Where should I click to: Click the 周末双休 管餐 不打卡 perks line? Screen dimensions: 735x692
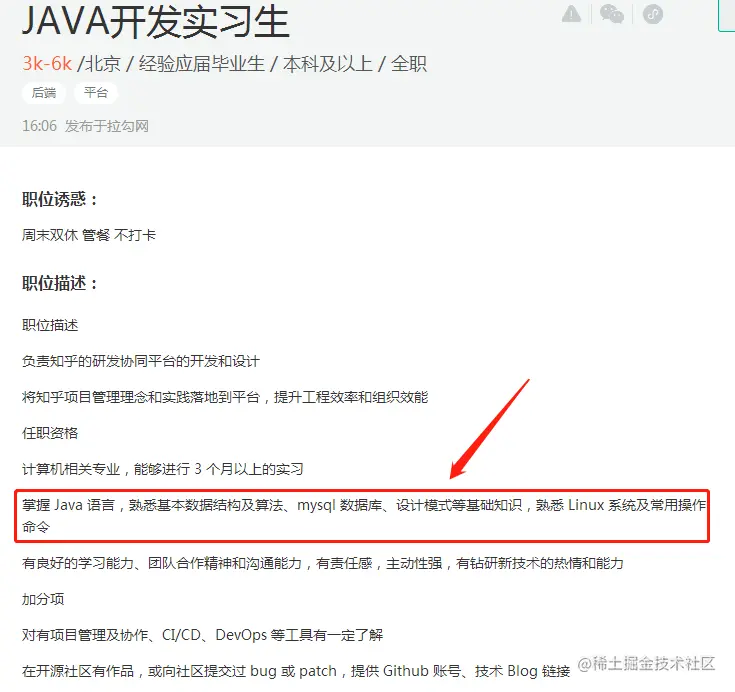click(89, 235)
